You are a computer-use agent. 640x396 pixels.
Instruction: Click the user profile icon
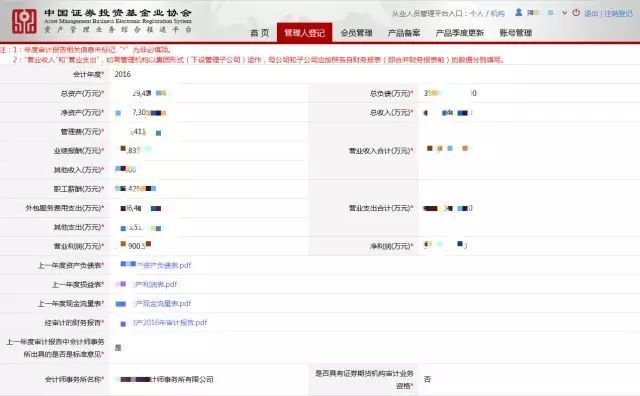518,13
